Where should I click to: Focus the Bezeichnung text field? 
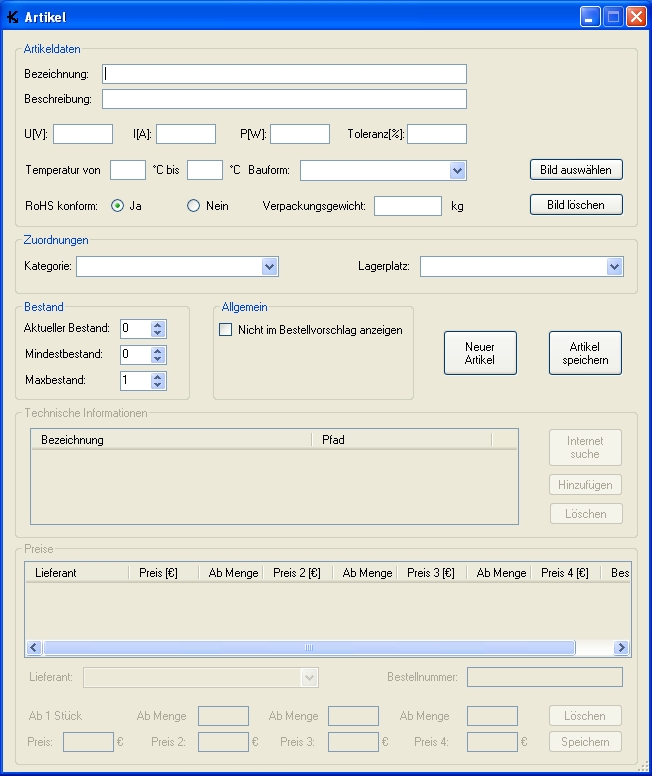coord(284,74)
